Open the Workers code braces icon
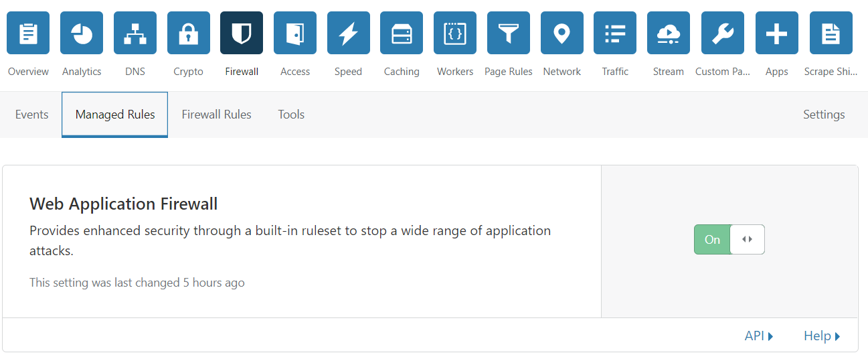The image size is (868, 361). (x=455, y=33)
